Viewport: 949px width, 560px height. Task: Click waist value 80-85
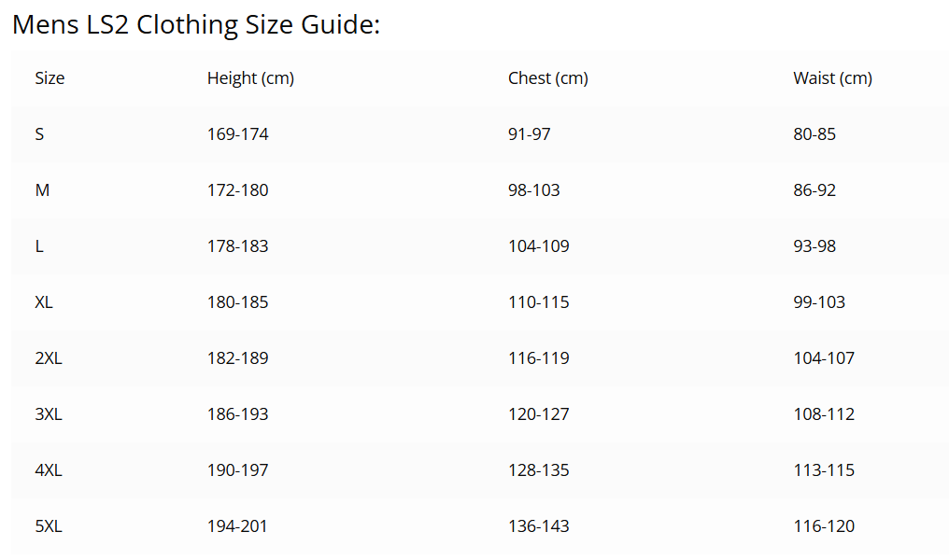(814, 134)
